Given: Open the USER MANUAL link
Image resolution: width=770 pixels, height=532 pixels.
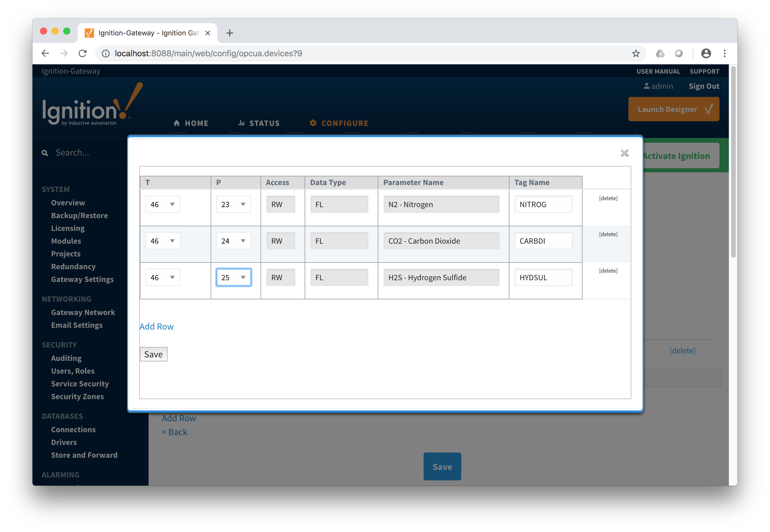Looking at the screenshot, I should [658, 71].
